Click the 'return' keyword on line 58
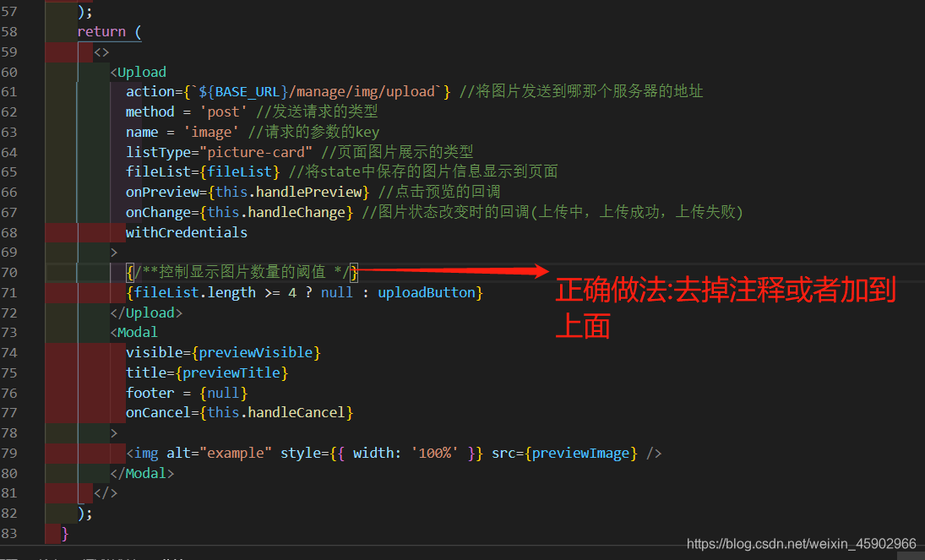 [101, 32]
